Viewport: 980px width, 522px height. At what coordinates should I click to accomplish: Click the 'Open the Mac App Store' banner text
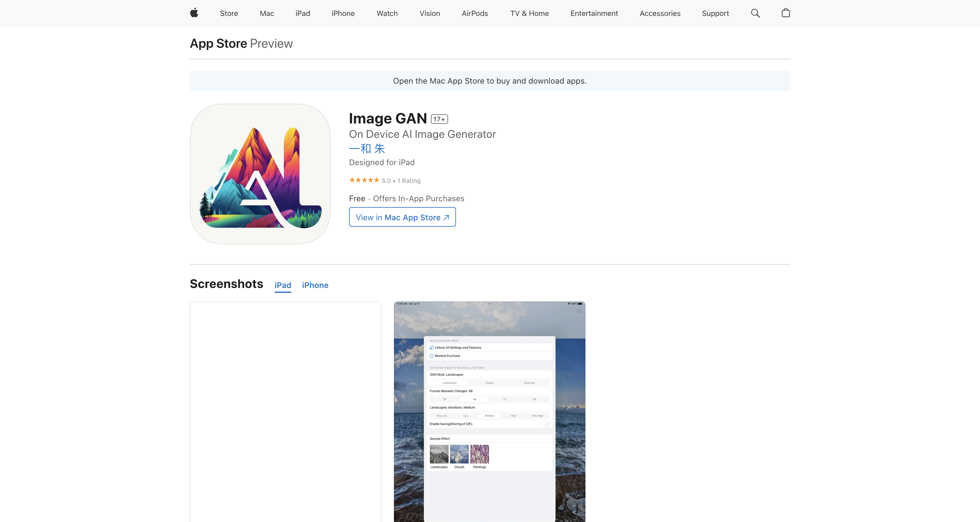click(x=490, y=81)
